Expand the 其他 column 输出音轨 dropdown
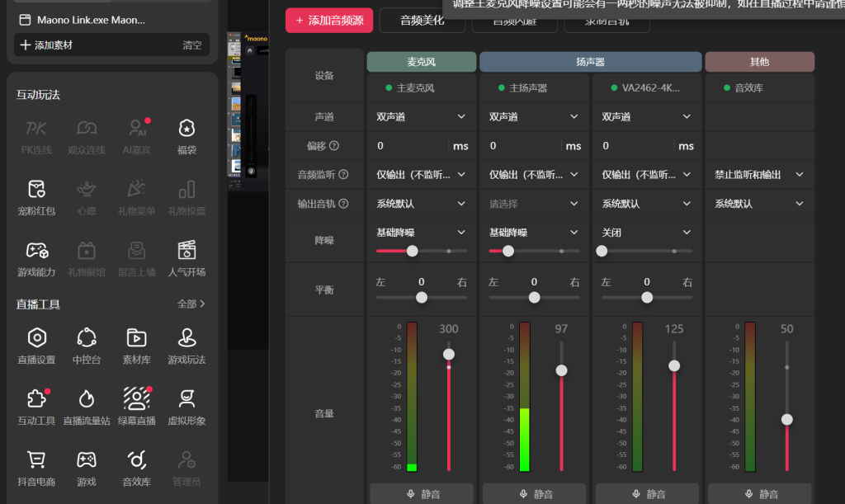Image resolution: width=845 pixels, height=504 pixels. coord(759,203)
